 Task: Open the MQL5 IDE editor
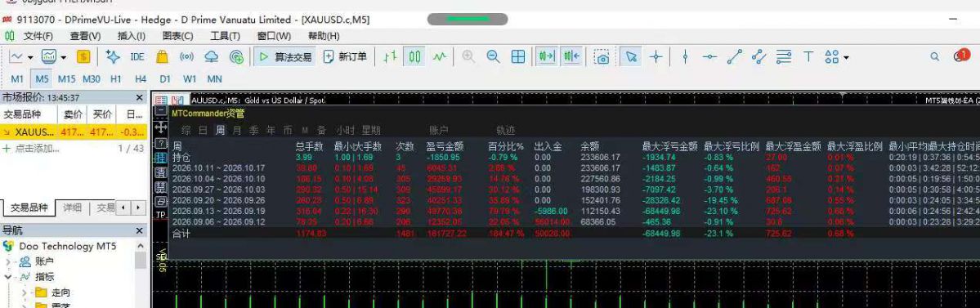pyautogui.click(x=137, y=57)
